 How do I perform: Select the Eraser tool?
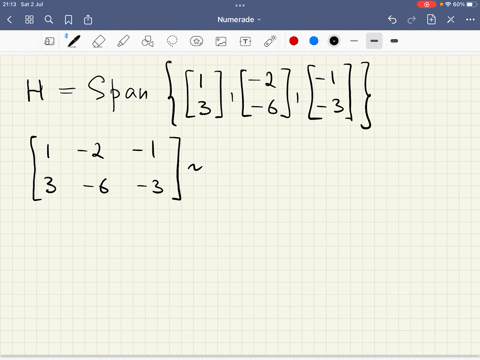point(98,41)
